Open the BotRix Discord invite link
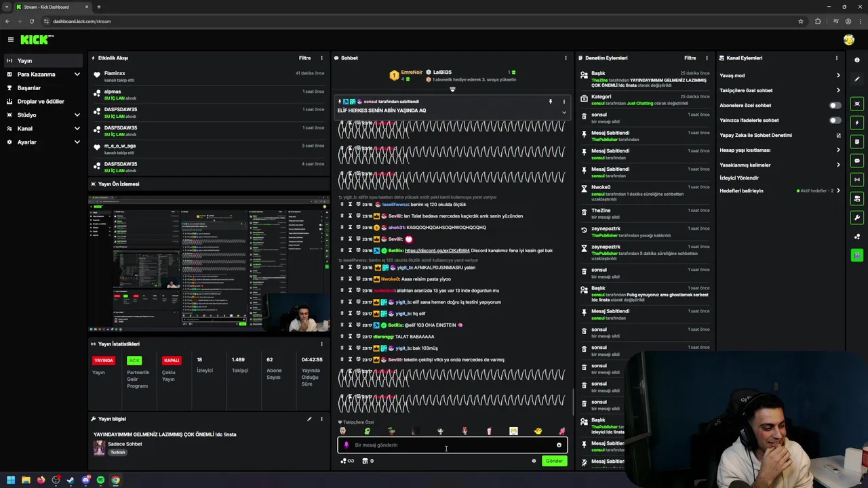 (437, 251)
